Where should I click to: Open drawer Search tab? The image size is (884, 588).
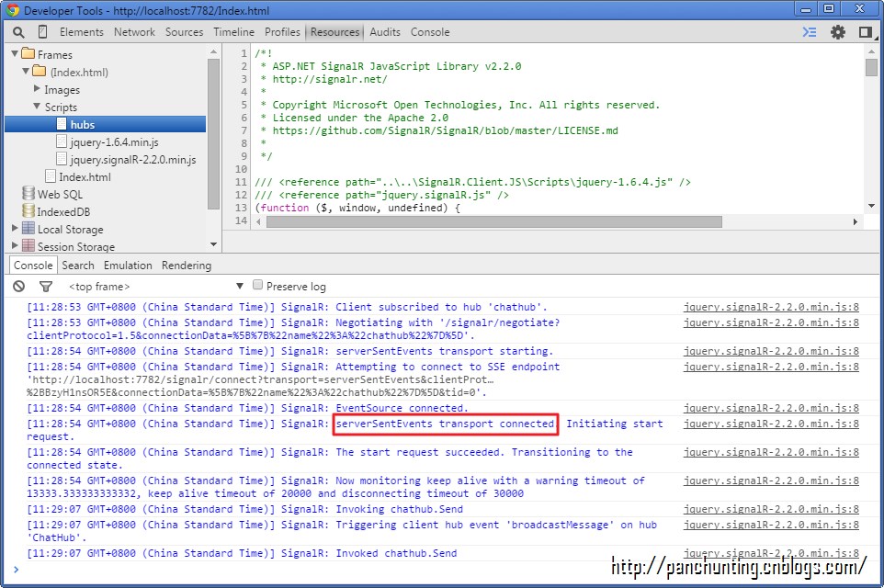point(78,266)
